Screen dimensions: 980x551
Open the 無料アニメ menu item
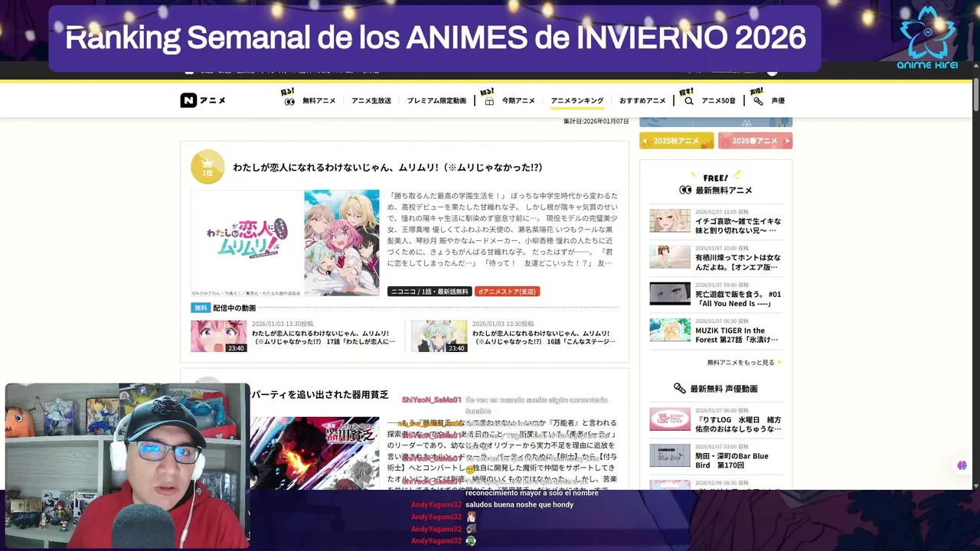coord(318,101)
